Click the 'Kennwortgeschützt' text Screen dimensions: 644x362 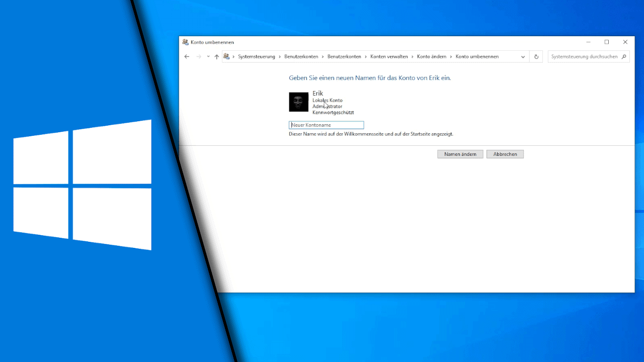click(333, 113)
